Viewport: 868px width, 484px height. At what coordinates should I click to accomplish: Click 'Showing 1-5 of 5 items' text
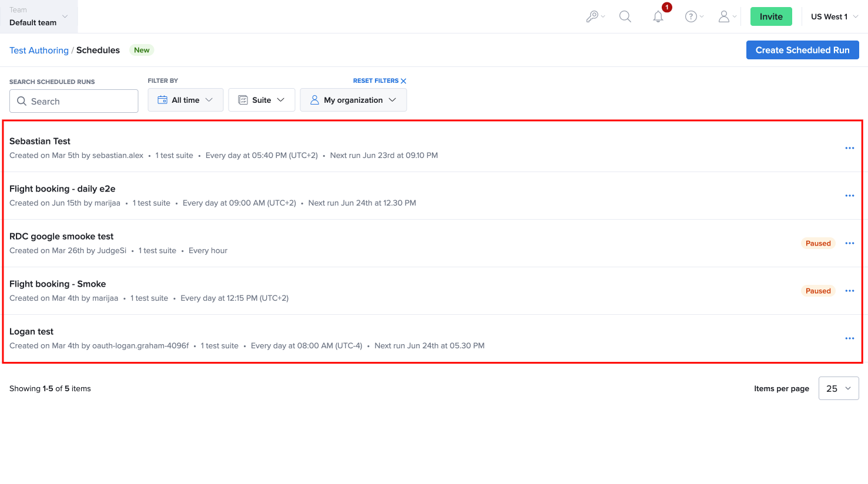coord(50,389)
